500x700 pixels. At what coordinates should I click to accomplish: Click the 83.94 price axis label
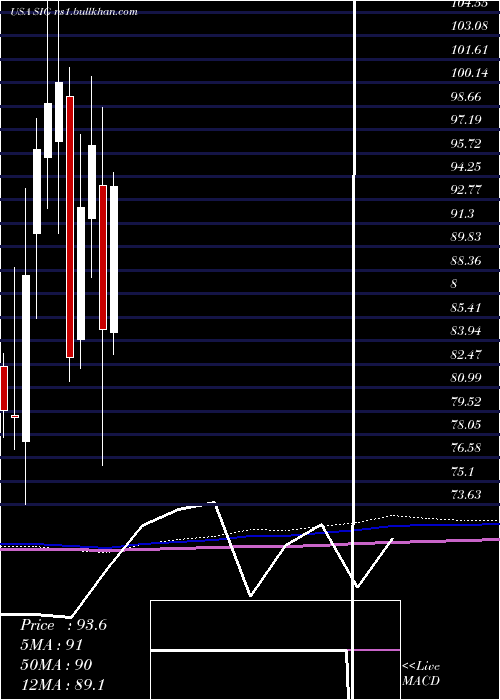tap(466, 331)
